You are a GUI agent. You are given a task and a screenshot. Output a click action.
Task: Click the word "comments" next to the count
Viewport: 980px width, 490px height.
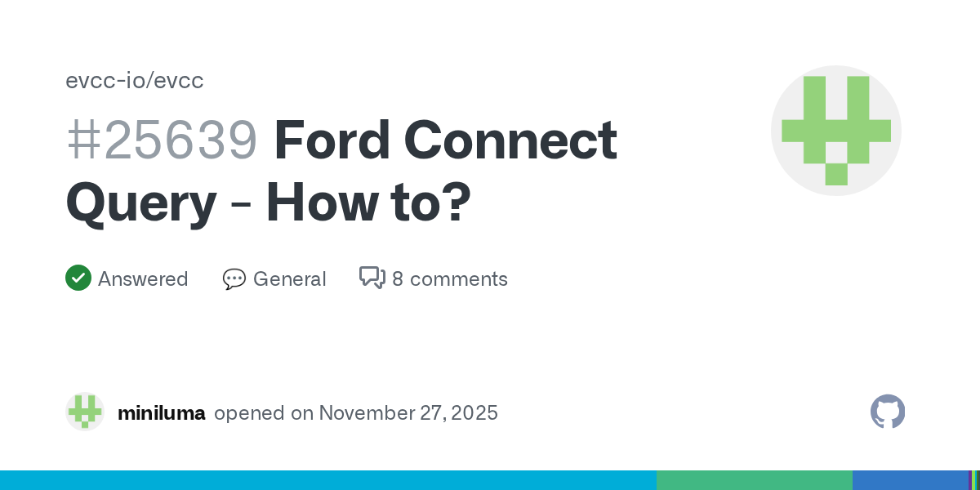click(x=459, y=279)
